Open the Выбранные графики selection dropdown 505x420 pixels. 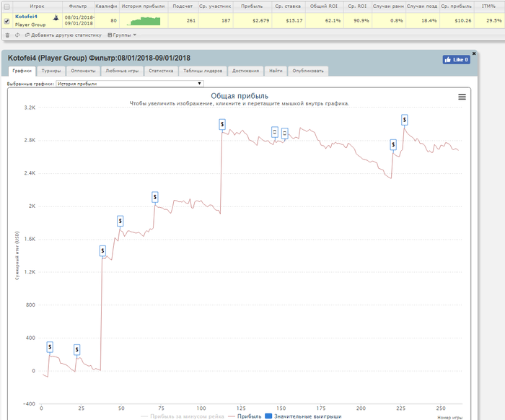[x=130, y=84]
